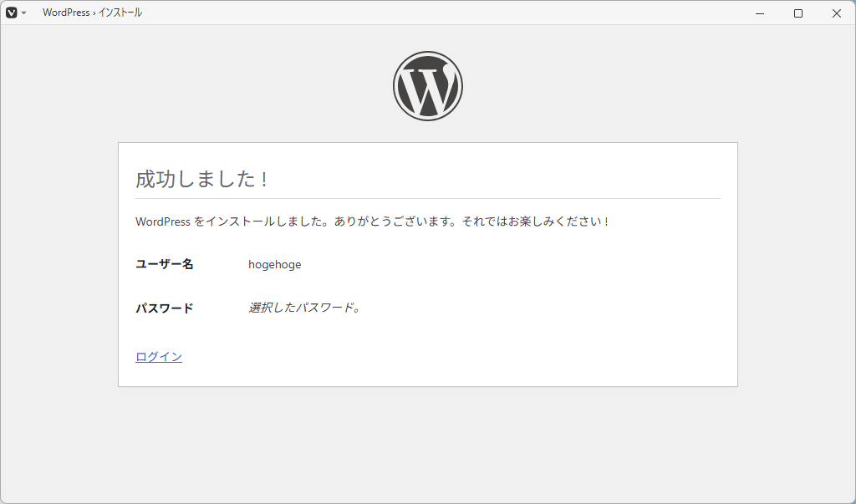Screen dimensions: 856x504
Task: Click the WordPress logo
Action: click(428, 86)
